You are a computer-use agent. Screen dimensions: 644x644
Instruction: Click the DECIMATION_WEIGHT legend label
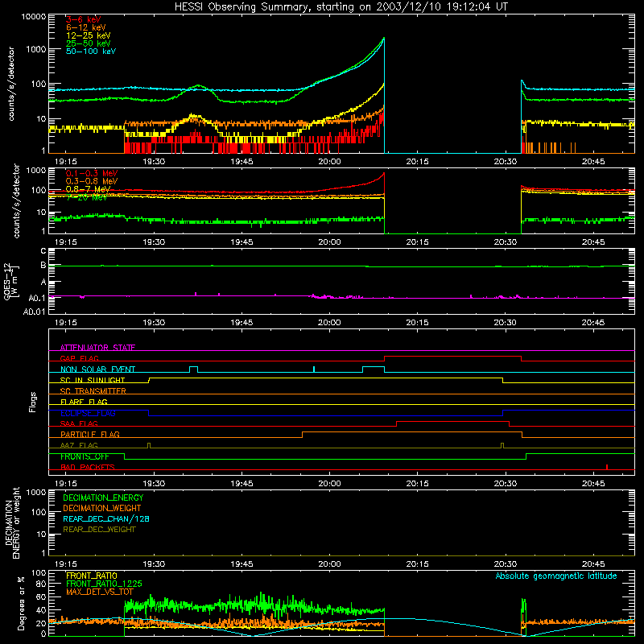102,508
